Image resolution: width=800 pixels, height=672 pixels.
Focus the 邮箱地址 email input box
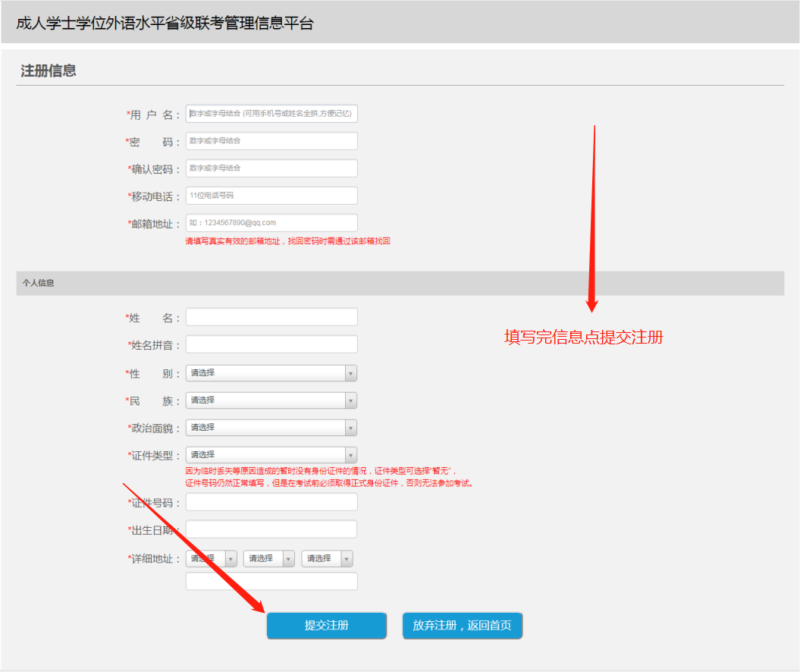(x=271, y=223)
